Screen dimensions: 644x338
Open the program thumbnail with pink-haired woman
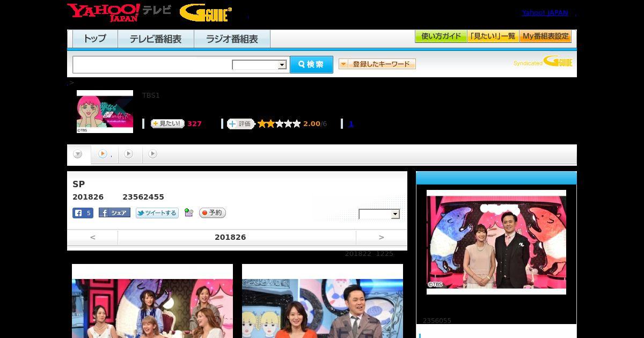105,112
